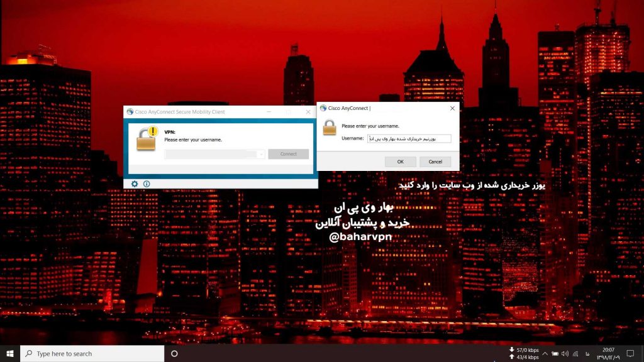Open Cortana circle icon on taskbar
The image size is (644, 362).
click(x=174, y=353)
